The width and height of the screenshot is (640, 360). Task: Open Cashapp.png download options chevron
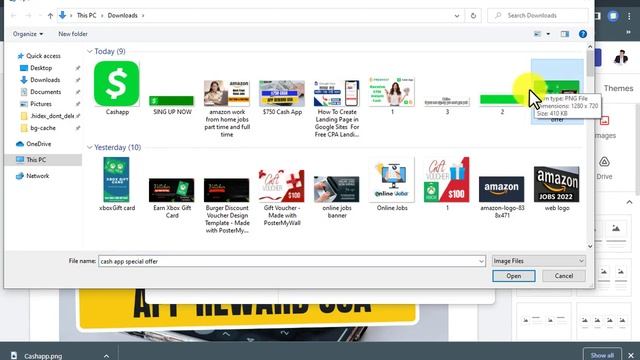click(106, 356)
